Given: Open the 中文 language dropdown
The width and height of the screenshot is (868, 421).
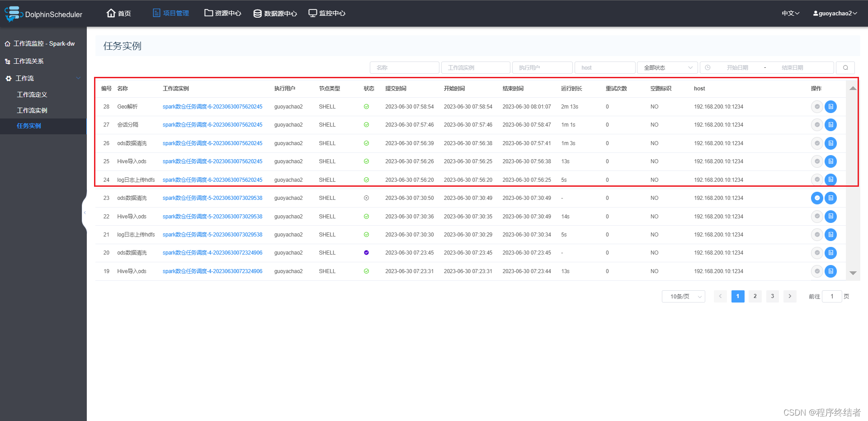Looking at the screenshot, I should coord(791,13).
